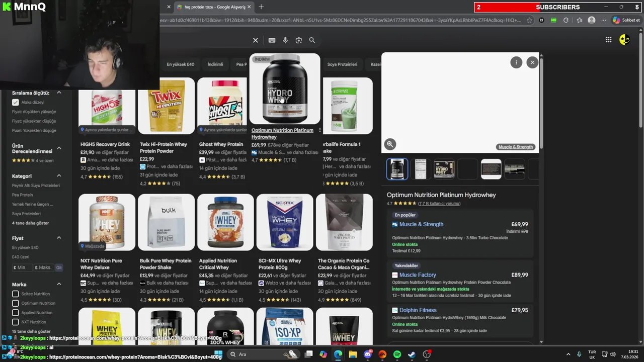Image resolution: width=644 pixels, height=362 pixels.
Task: Zoom the product image with magnifier icon
Action: pyautogui.click(x=390, y=144)
